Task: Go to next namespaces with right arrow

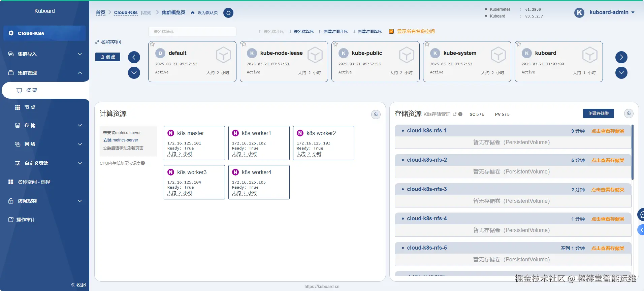Action: tap(621, 57)
